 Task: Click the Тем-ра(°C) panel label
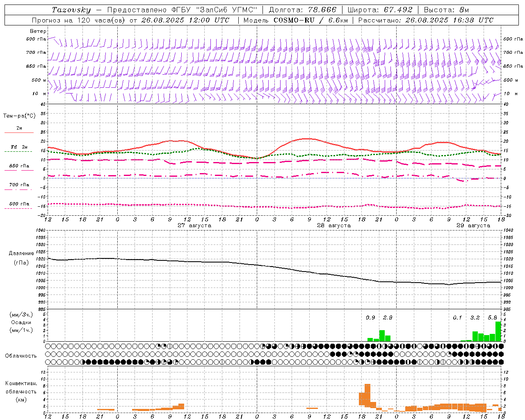point(19,116)
